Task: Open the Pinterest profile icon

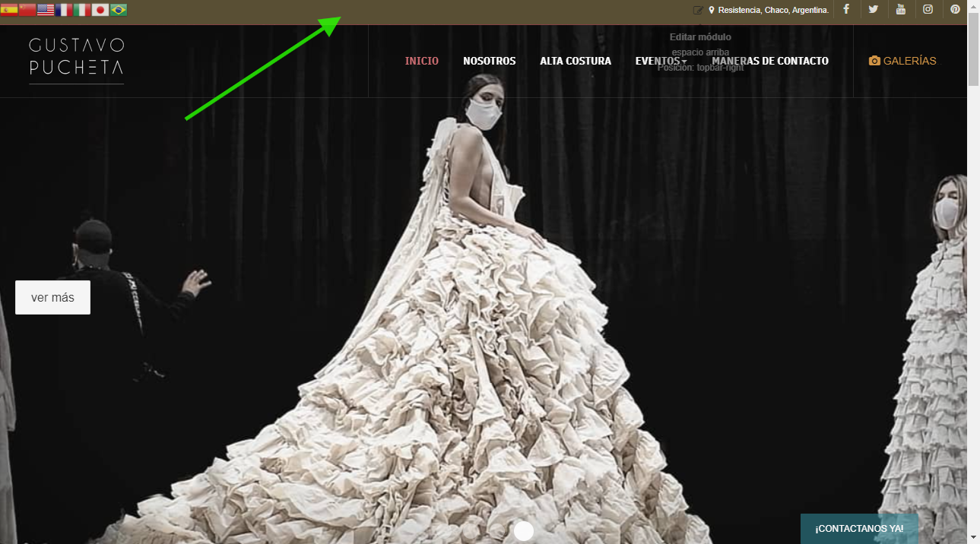Action: tap(956, 9)
